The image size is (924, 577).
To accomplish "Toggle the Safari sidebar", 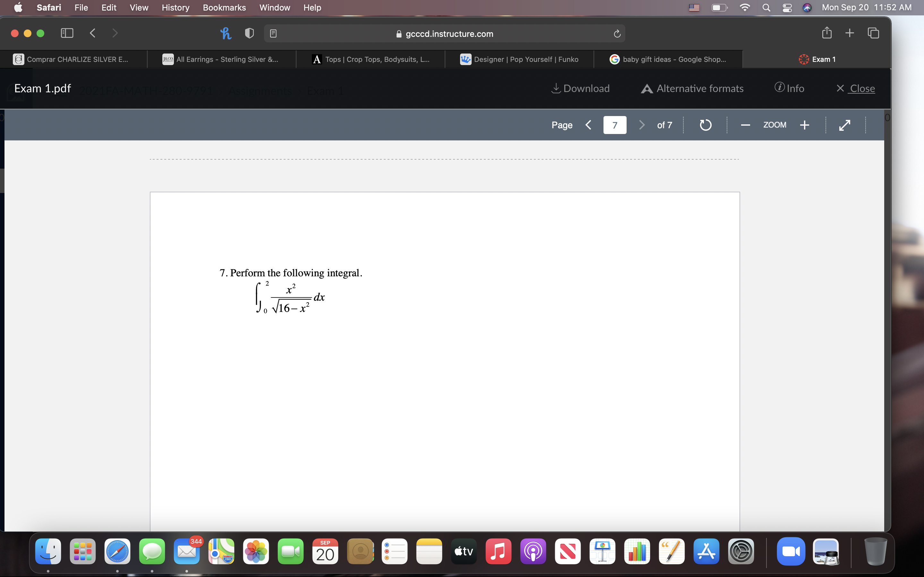I will [66, 33].
